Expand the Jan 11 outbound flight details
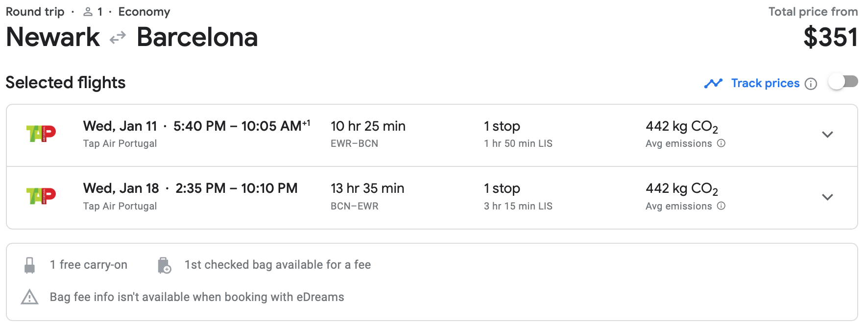This screenshot has height=325, width=868. click(827, 135)
